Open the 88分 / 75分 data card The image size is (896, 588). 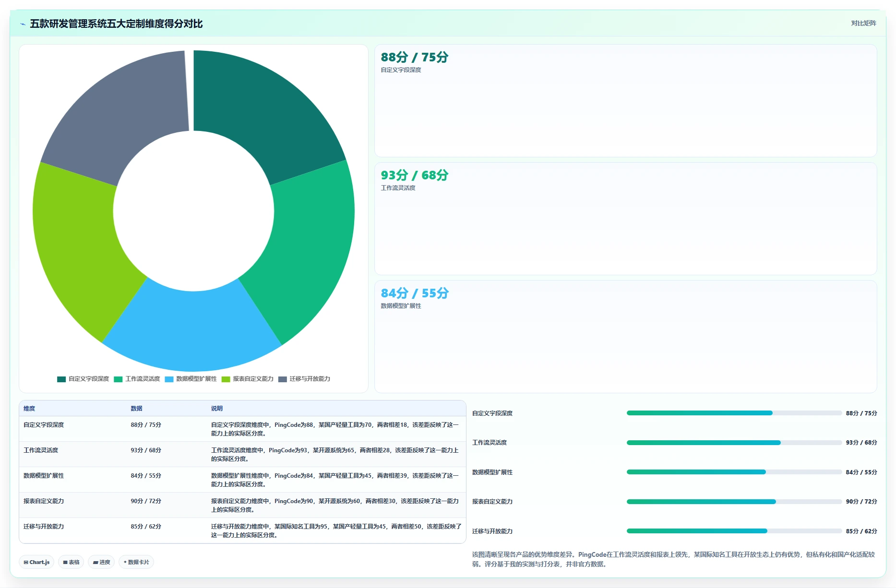pos(625,101)
